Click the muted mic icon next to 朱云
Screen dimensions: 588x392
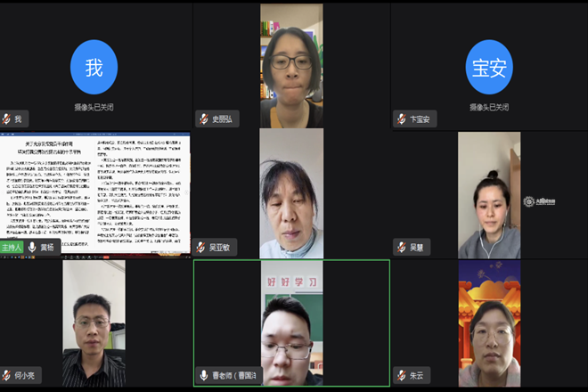click(x=401, y=375)
